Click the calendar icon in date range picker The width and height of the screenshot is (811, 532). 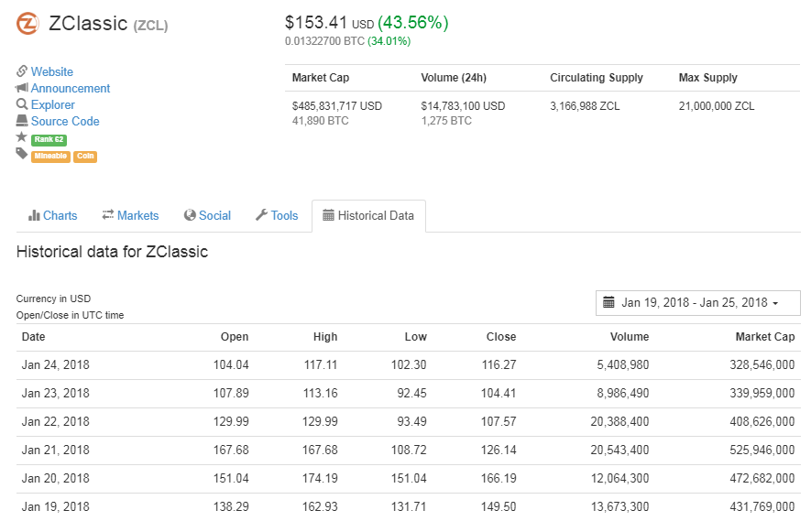609,302
